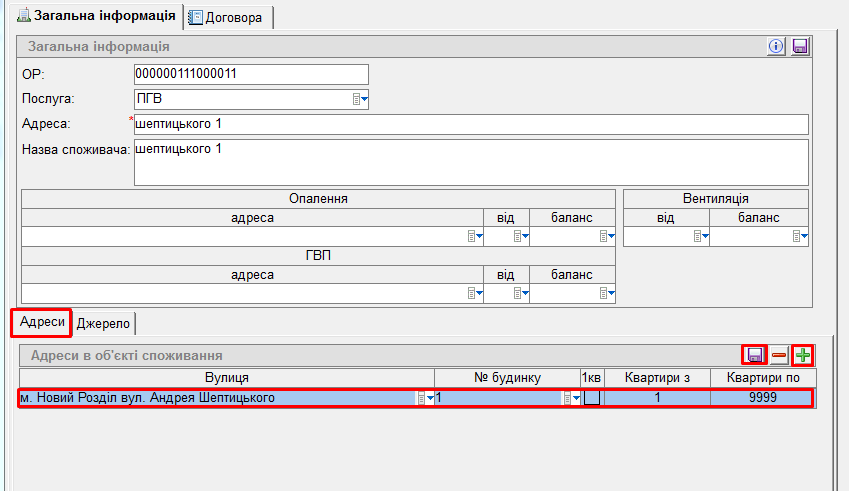
Task: Open the Опалення баланс dropdown
Action: [606, 237]
